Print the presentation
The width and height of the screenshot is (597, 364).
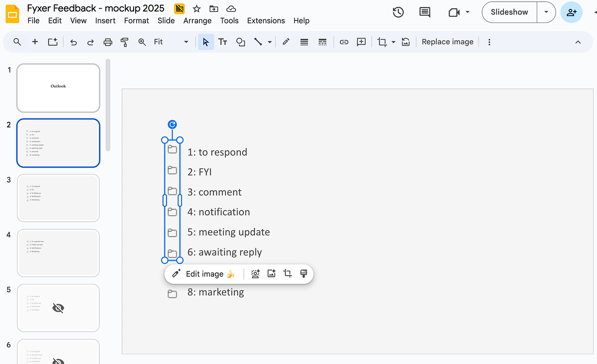coord(108,42)
